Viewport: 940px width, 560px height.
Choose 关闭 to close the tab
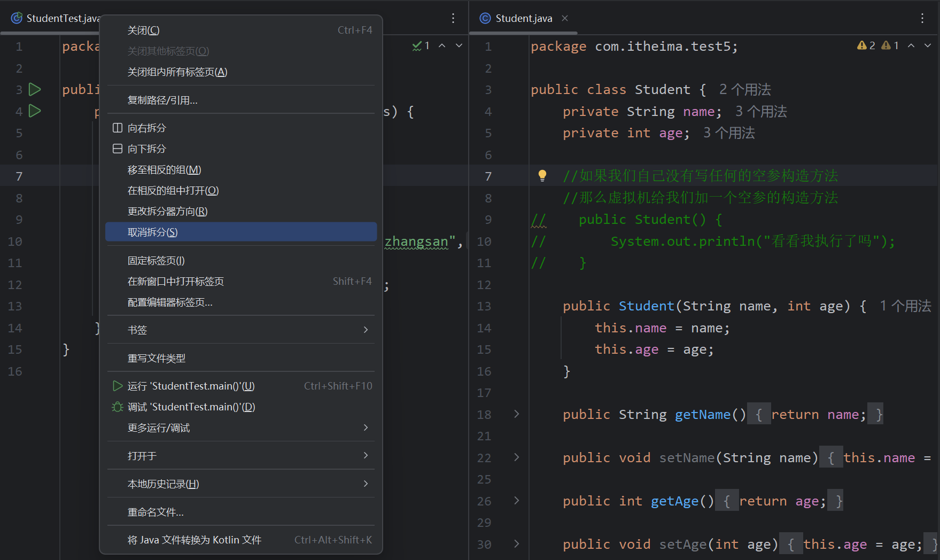(x=241, y=30)
